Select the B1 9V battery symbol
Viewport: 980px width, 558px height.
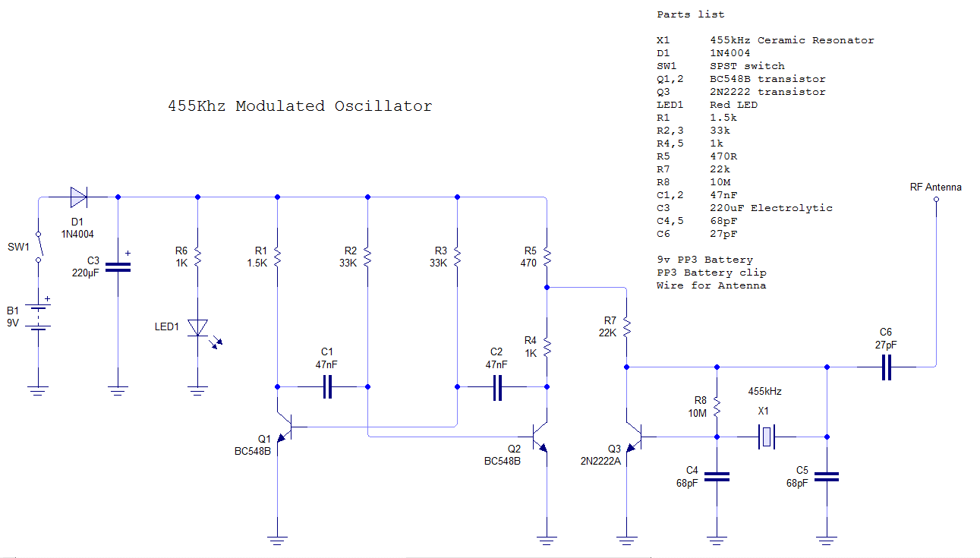point(39,316)
